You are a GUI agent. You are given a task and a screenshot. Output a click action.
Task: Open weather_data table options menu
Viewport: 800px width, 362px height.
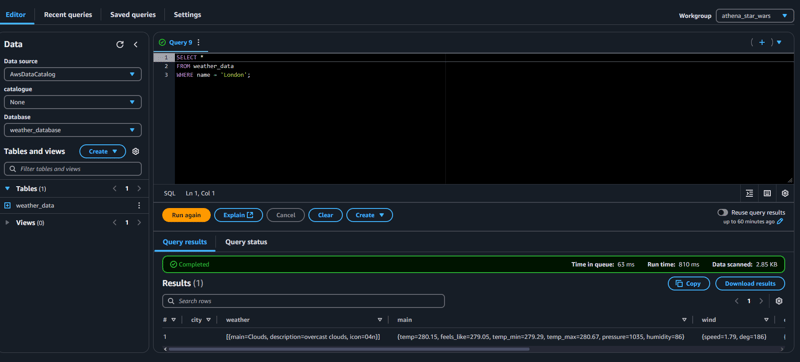pyautogui.click(x=139, y=205)
